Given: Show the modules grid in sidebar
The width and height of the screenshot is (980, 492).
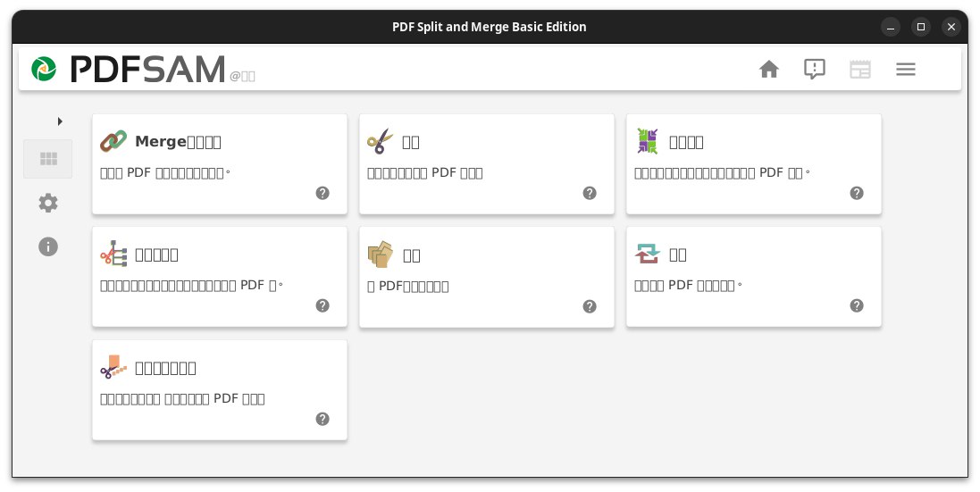Looking at the screenshot, I should coord(48,159).
